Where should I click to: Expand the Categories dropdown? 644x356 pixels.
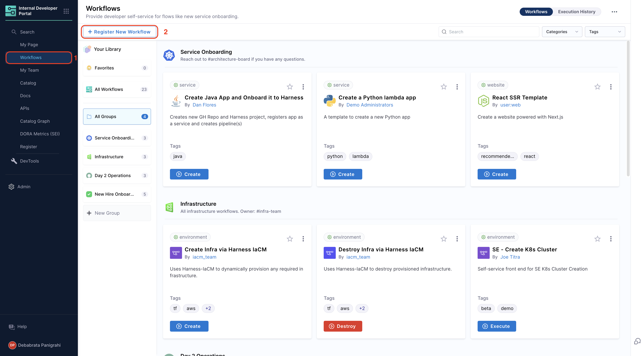[562, 32]
